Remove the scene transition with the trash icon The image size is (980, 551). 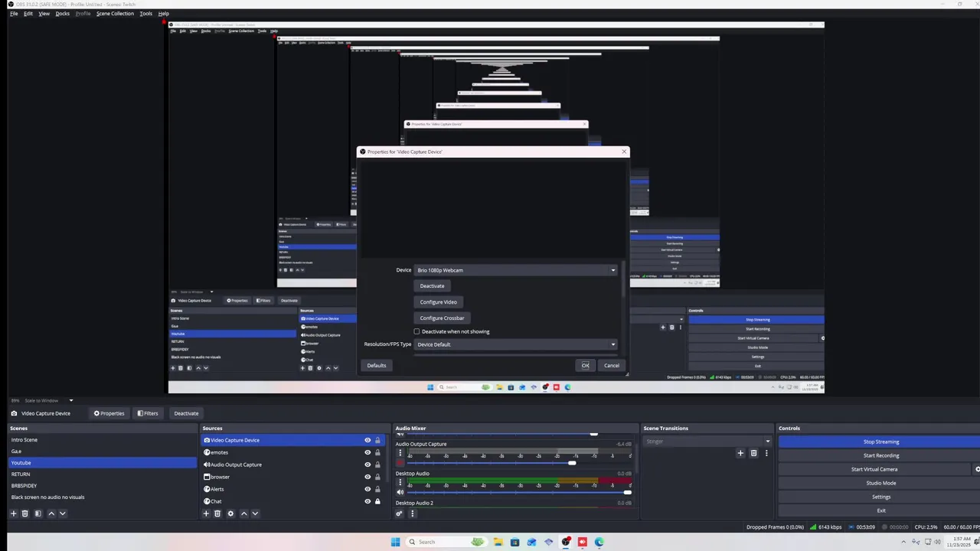click(753, 453)
